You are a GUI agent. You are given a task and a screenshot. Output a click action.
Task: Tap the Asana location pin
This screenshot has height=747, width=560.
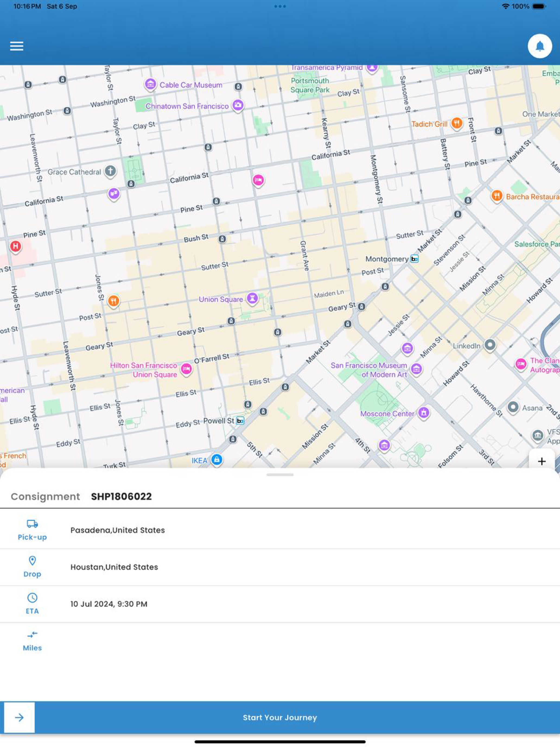(x=513, y=407)
